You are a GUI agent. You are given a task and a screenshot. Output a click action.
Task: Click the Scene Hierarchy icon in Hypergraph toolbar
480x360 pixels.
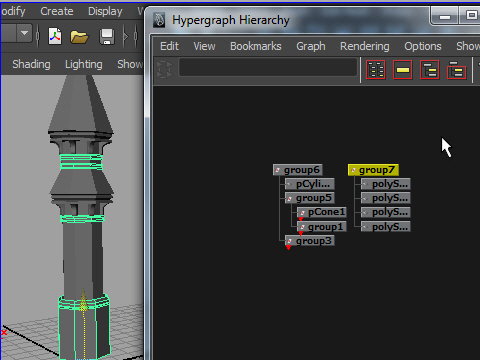click(376, 70)
